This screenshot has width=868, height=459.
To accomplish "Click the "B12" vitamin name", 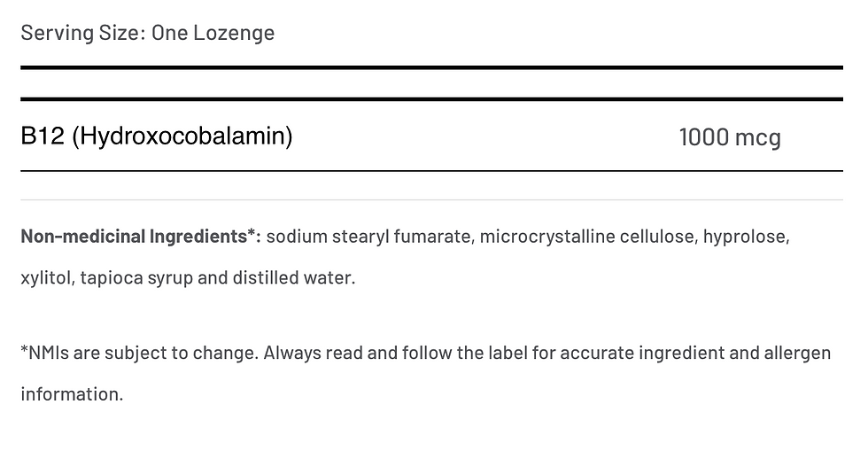I will coord(42,136).
